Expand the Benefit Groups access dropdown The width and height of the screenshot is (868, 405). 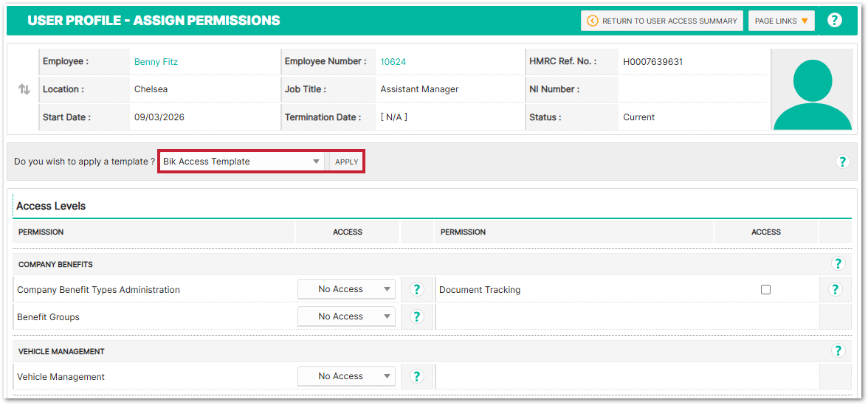(346, 316)
